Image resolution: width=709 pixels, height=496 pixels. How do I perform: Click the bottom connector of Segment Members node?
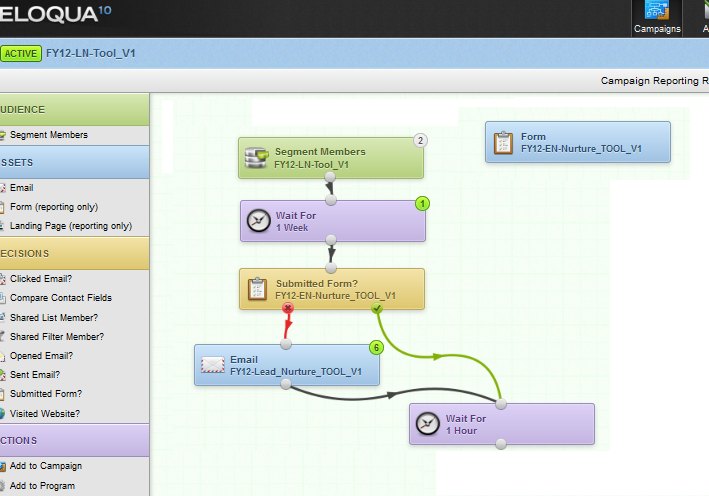pos(330,177)
